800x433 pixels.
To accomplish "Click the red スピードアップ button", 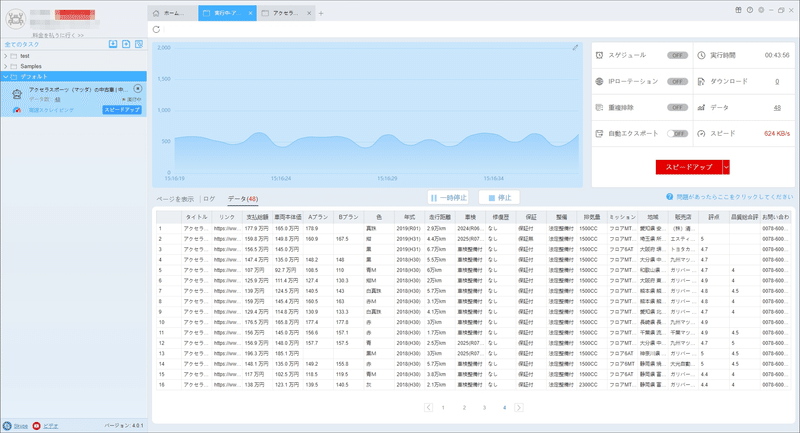I will pyautogui.click(x=689, y=167).
